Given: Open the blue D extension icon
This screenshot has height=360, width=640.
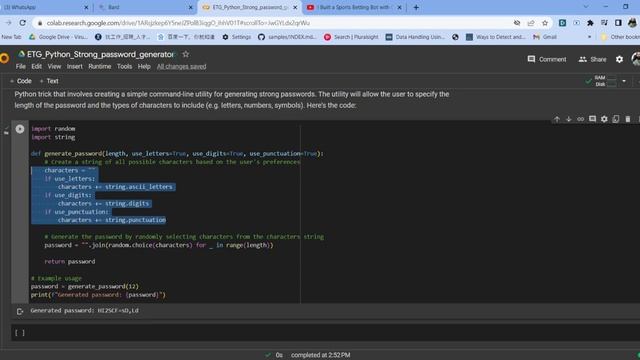Looking at the screenshot, I should click(562, 23).
